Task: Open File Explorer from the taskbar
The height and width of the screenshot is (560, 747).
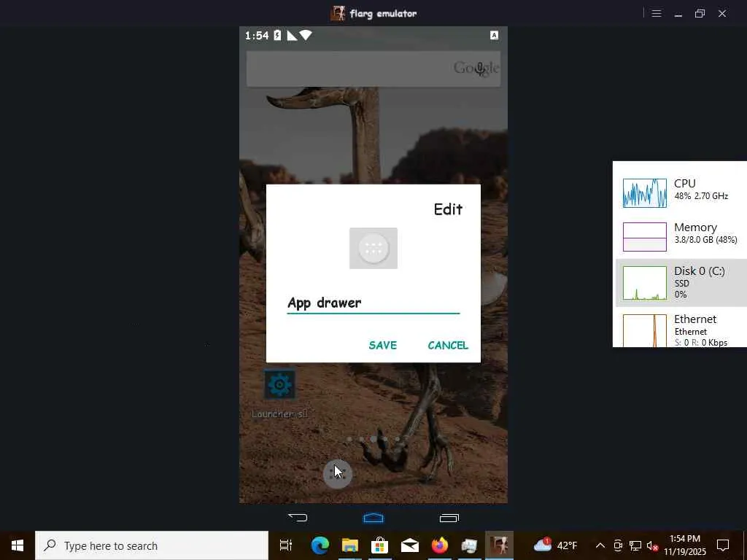Action: (x=349, y=545)
